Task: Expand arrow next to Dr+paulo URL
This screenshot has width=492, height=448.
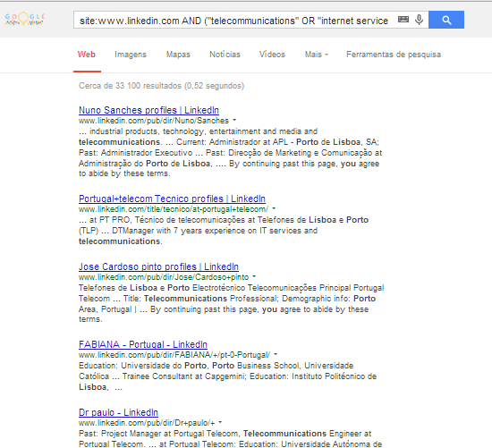Action: (220, 422)
